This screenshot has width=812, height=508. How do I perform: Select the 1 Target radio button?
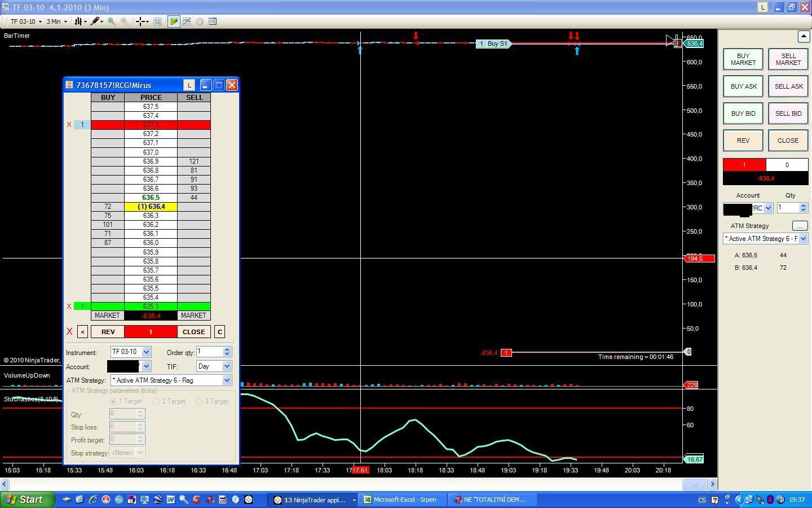[113, 401]
